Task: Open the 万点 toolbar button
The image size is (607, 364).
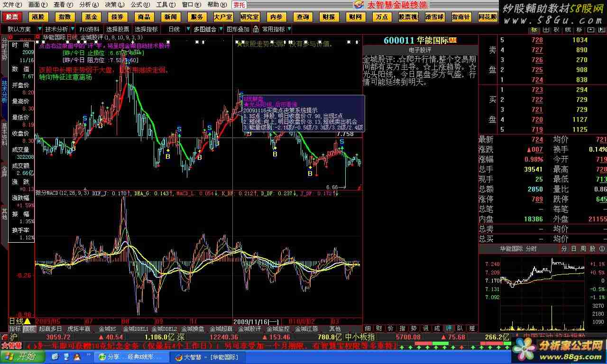Action: (x=381, y=17)
